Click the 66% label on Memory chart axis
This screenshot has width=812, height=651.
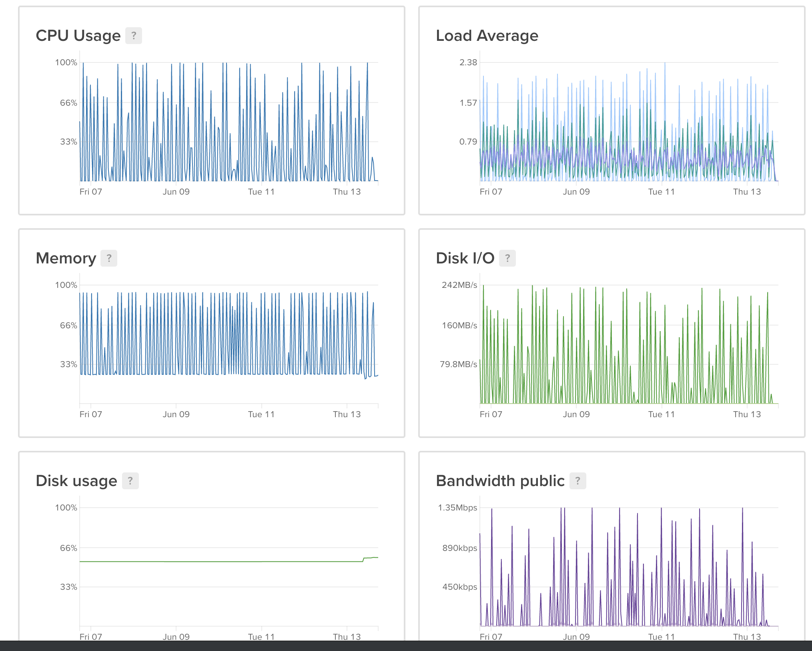tap(68, 325)
